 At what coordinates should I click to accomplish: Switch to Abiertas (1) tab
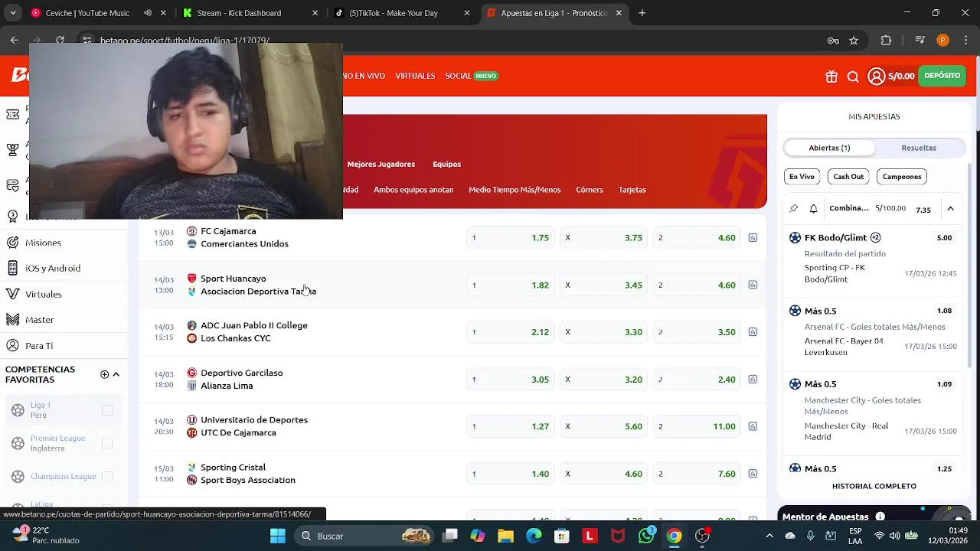click(x=829, y=148)
